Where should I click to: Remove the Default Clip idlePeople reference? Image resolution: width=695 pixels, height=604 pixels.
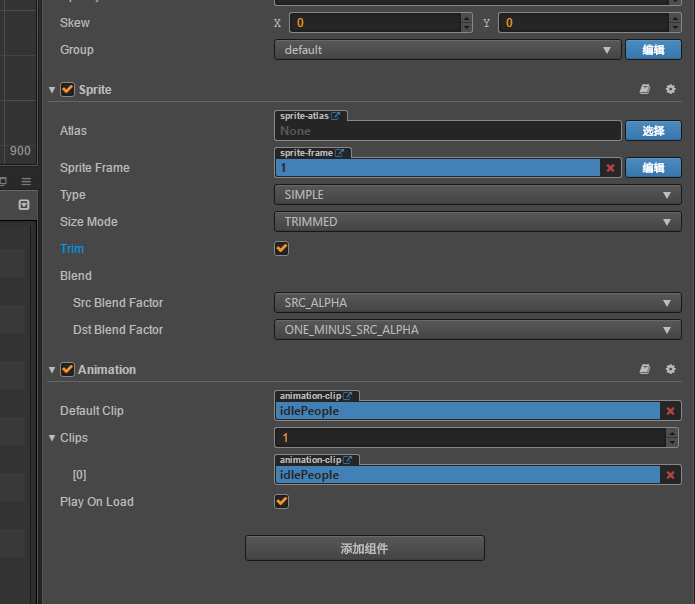pyautogui.click(x=670, y=411)
